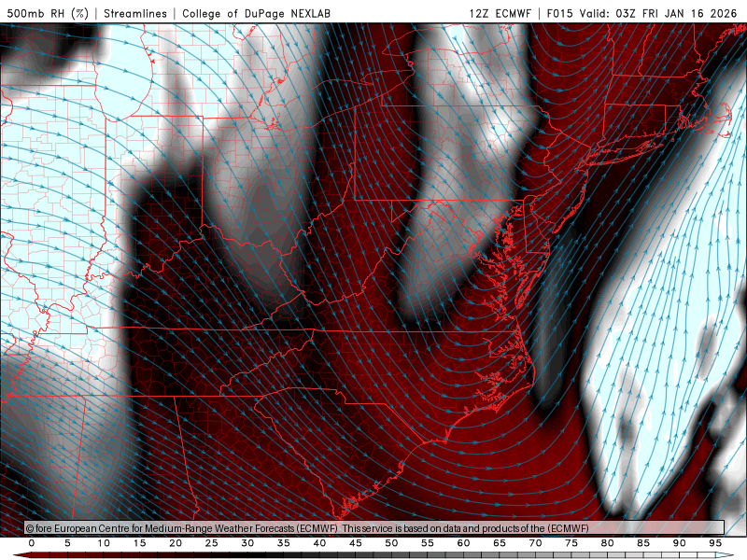Click the "15" colorbar scale label
This screenshot has height=560, width=747.
pos(139,543)
